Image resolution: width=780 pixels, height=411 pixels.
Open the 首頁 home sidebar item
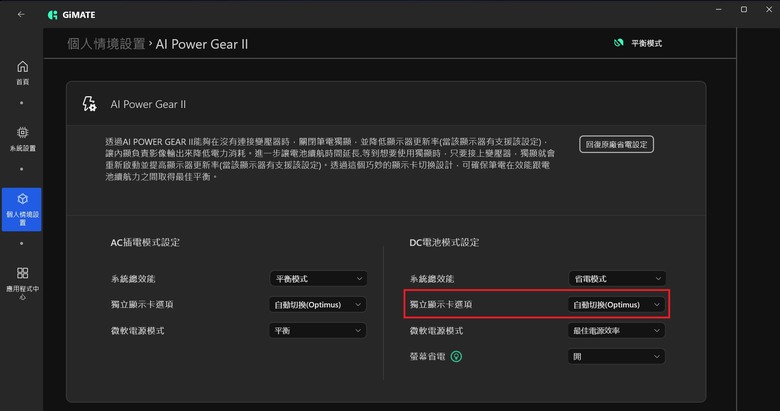tap(22, 73)
